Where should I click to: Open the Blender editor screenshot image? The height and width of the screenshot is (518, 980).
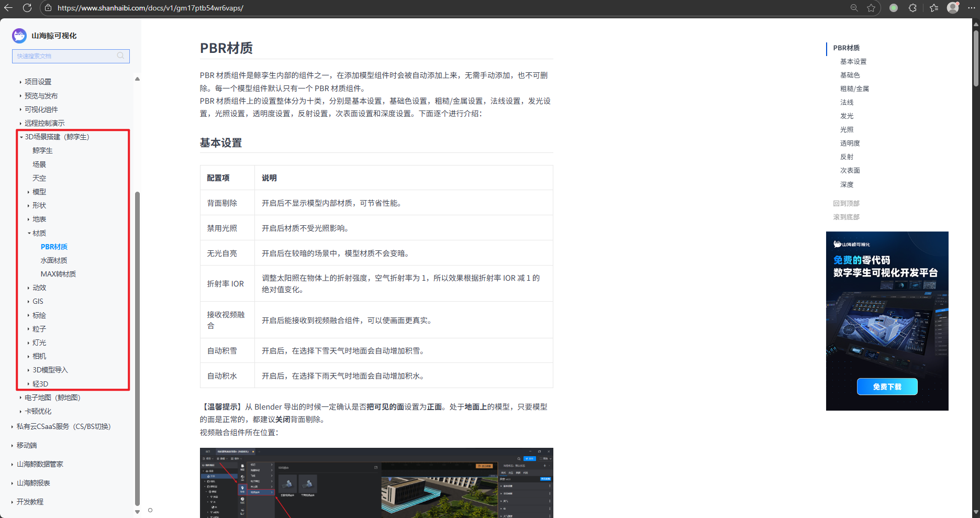tap(376, 483)
